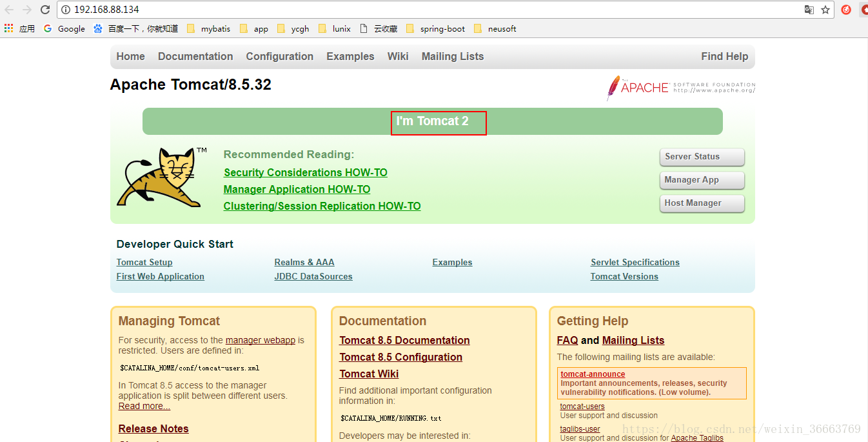Open the app bookmark folder
868x442 pixels.
tap(253, 28)
